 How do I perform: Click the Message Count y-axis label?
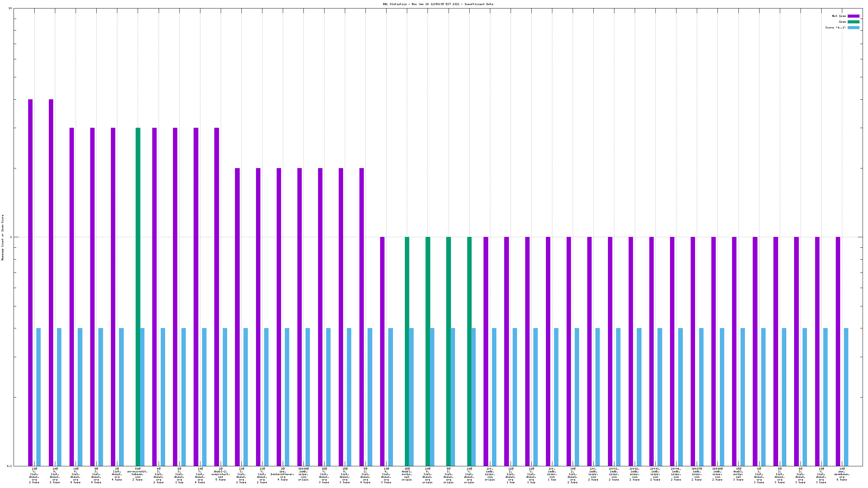pos(3,237)
